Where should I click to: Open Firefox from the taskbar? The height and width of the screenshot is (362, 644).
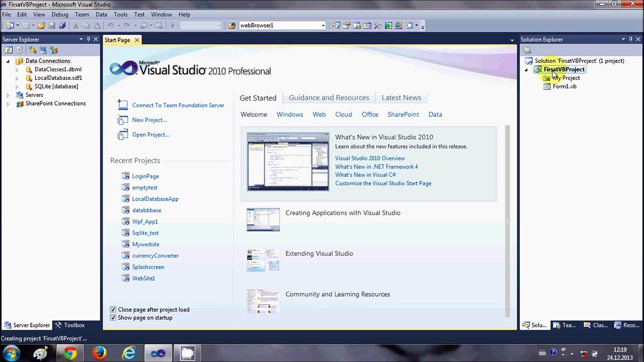(99, 353)
